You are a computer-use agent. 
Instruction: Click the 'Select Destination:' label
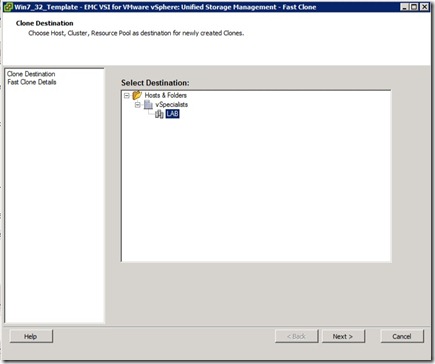click(x=155, y=83)
